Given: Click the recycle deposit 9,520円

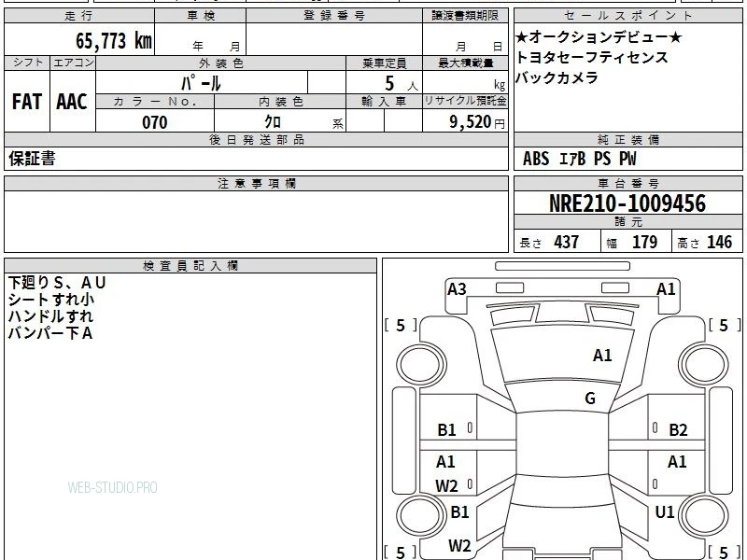Looking at the screenshot, I should 477,122.
